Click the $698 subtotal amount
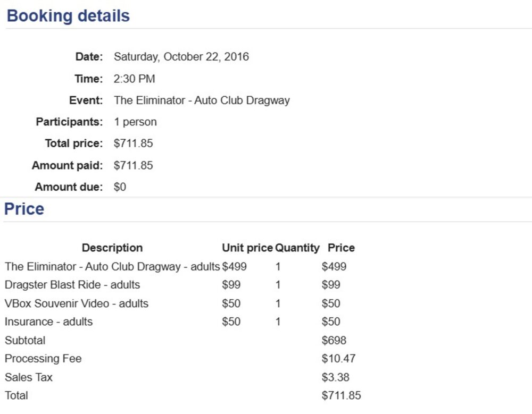Viewport: 532px width, 414px height. point(334,340)
